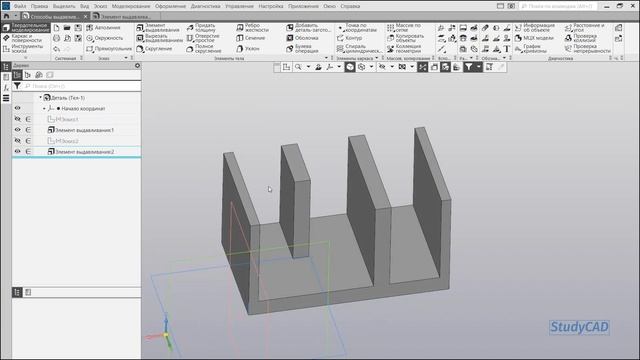
Task: Click the print icon
Action: pyautogui.click(x=56, y=38)
